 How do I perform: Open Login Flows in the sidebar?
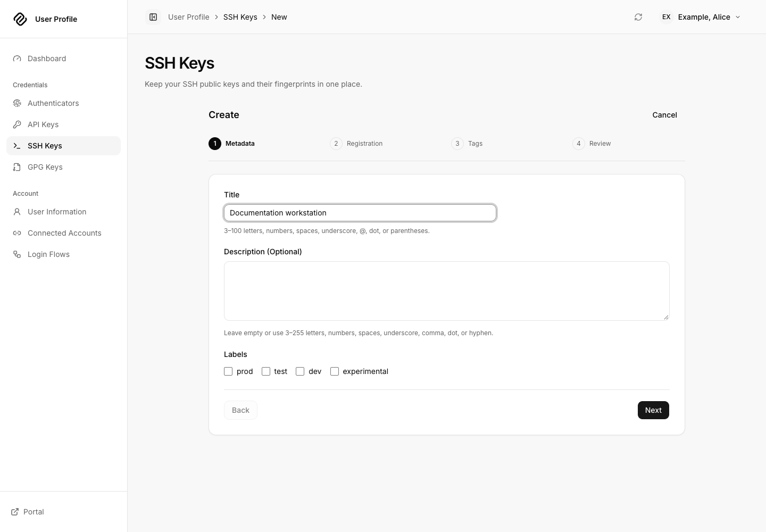[x=63, y=254]
